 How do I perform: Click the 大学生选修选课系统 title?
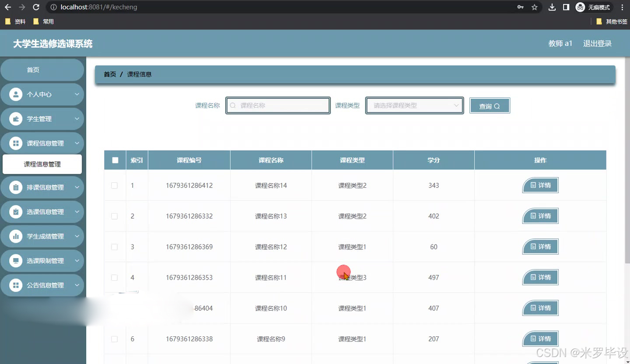(x=52, y=44)
